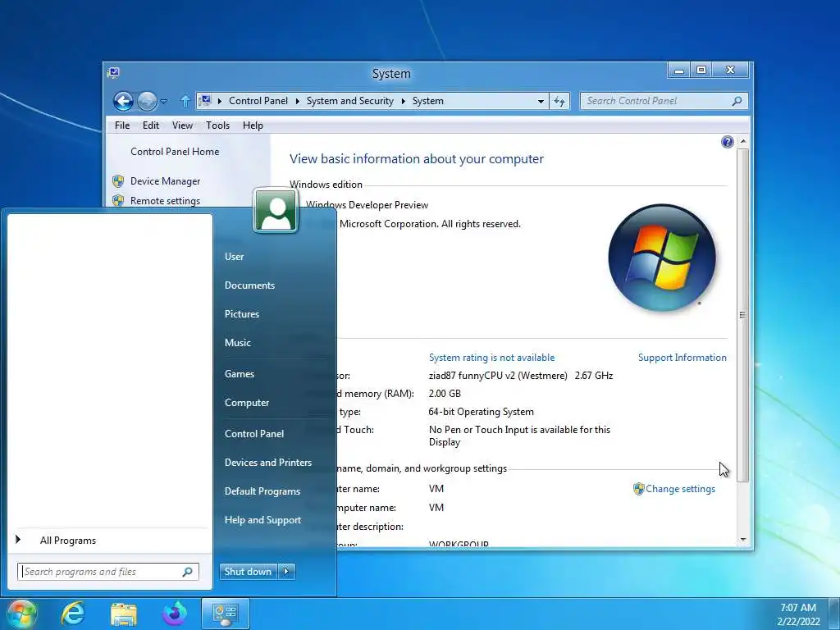Click the Change settings link

680,489
